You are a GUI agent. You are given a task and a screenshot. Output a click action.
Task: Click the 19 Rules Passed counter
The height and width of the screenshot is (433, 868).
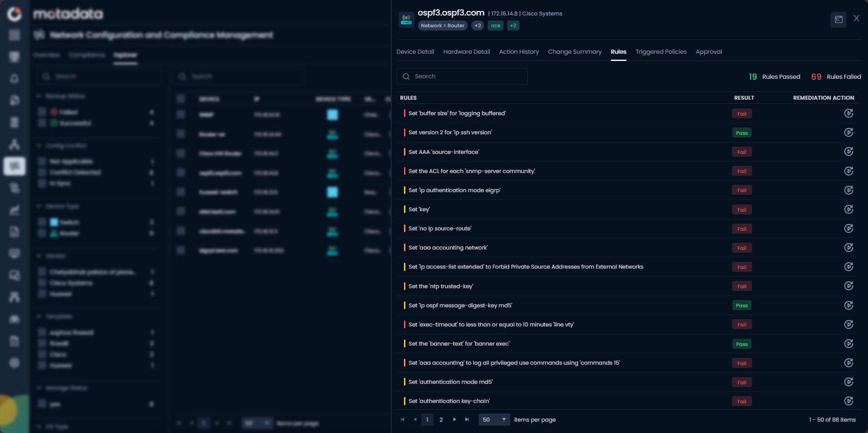pyautogui.click(x=774, y=76)
